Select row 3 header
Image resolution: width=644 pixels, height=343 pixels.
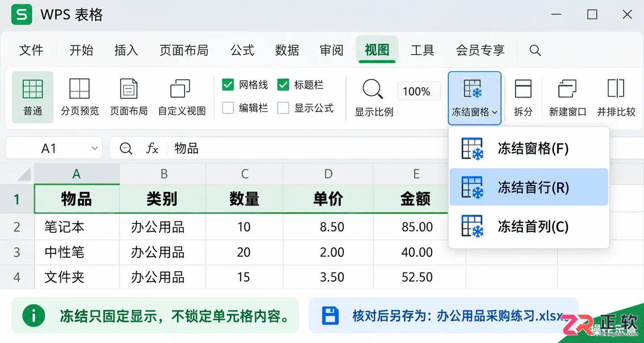click(17, 252)
